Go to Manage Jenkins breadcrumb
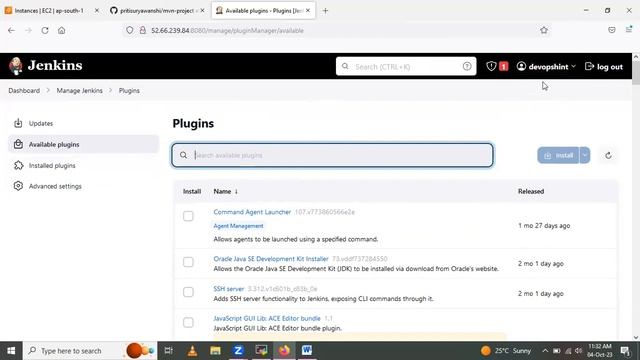This screenshot has width=640, height=360. click(80, 91)
